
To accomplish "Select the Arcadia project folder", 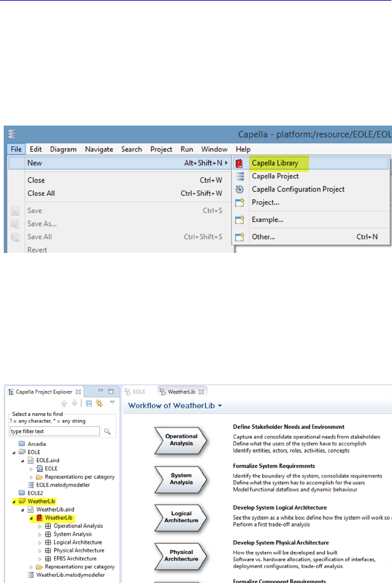I will [37, 444].
